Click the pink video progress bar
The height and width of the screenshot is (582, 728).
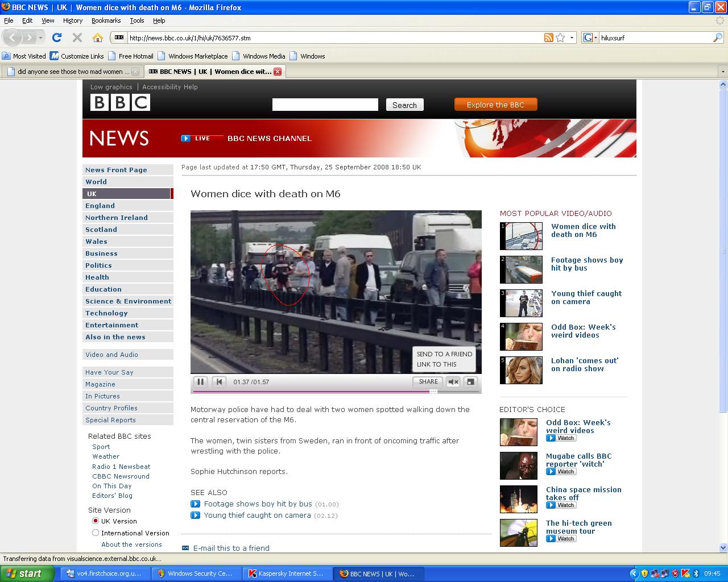point(312,392)
